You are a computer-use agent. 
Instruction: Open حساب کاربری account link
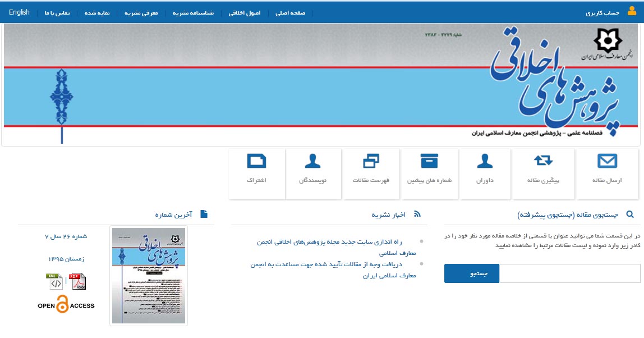tap(602, 13)
